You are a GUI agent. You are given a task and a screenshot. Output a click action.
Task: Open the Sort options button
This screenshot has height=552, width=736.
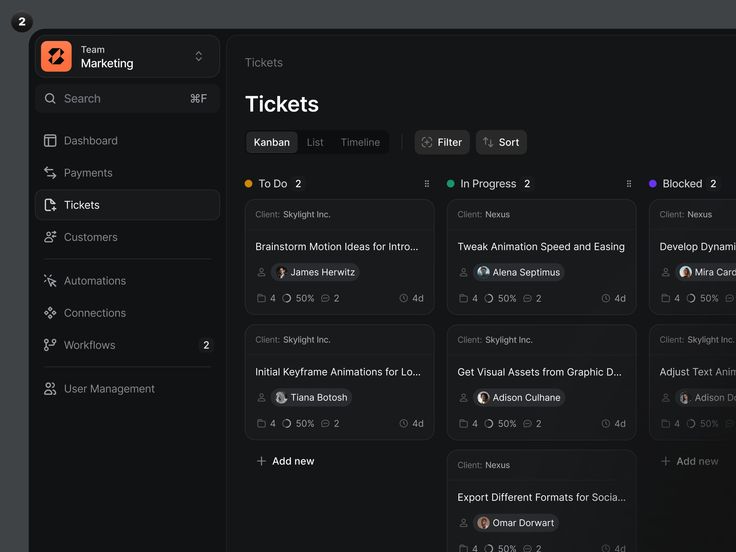click(x=501, y=142)
